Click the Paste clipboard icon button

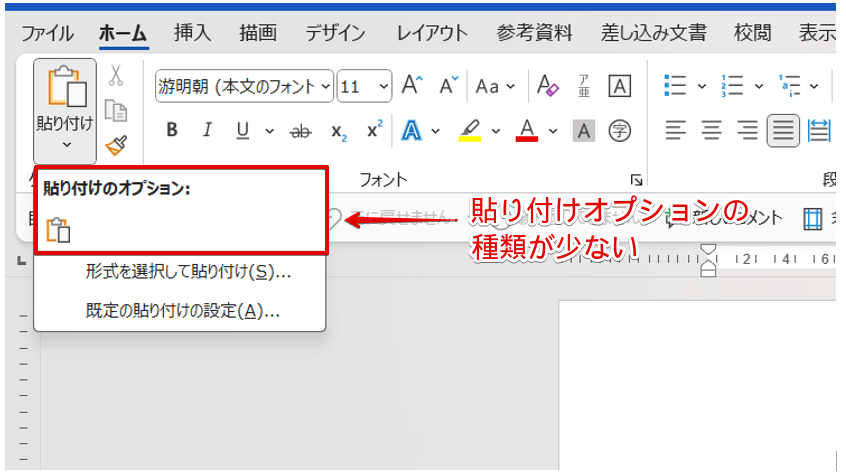[67, 87]
